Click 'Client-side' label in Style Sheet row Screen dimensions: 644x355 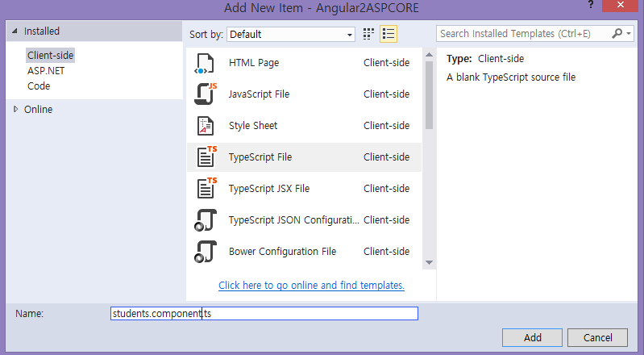pos(387,126)
